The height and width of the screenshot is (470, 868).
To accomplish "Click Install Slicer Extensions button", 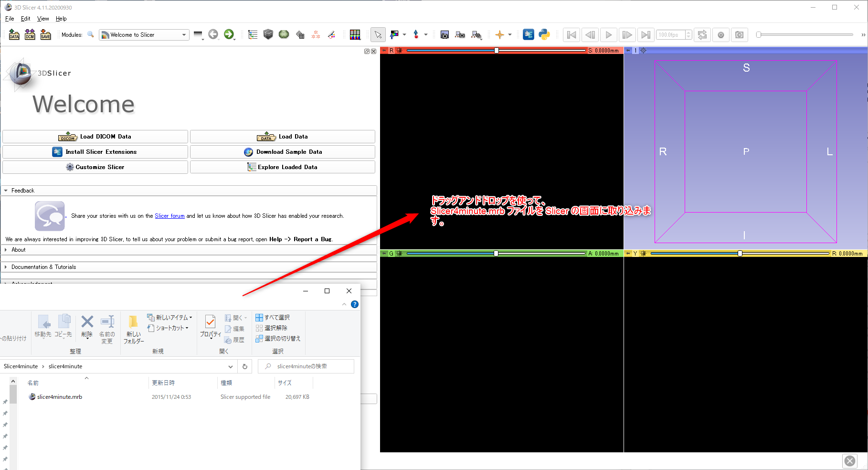I will [x=95, y=152].
